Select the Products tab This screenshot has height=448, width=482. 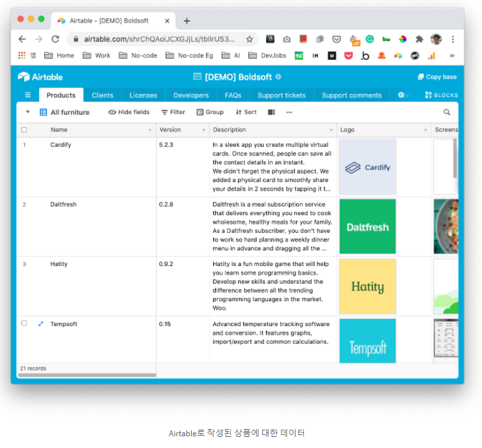click(61, 95)
